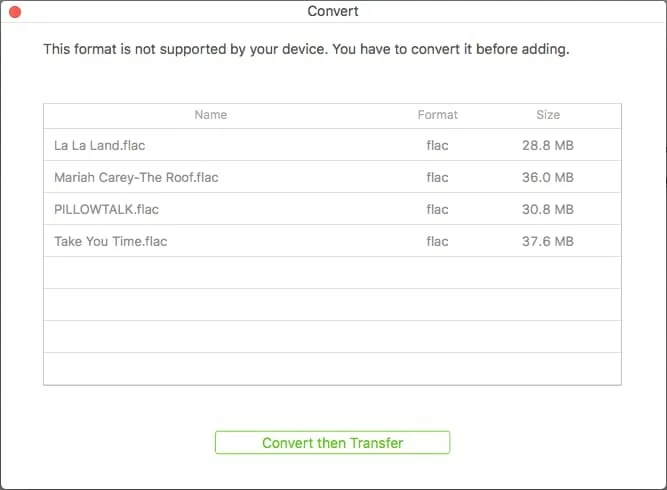Click the Convert window title text

coord(333,12)
